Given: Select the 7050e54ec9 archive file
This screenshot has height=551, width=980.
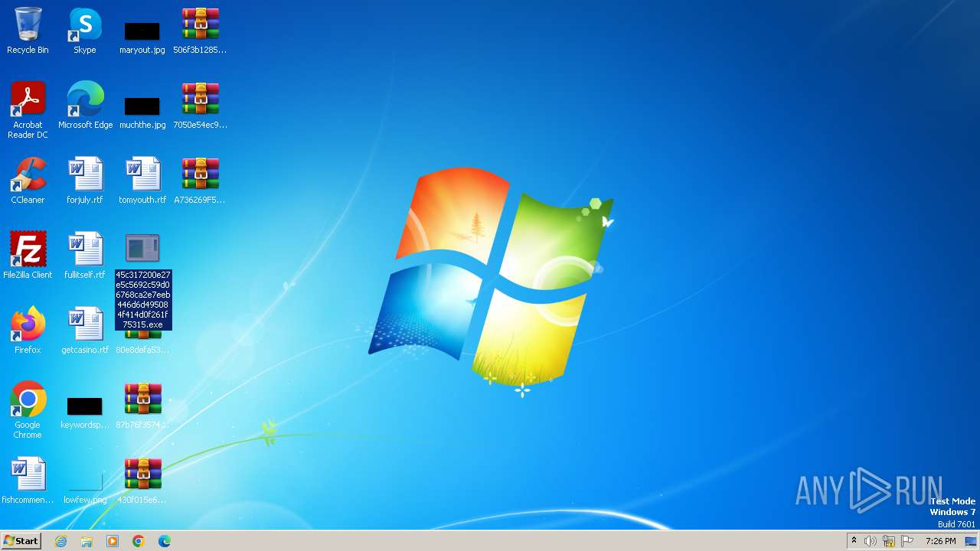Looking at the screenshot, I should click(x=200, y=106).
